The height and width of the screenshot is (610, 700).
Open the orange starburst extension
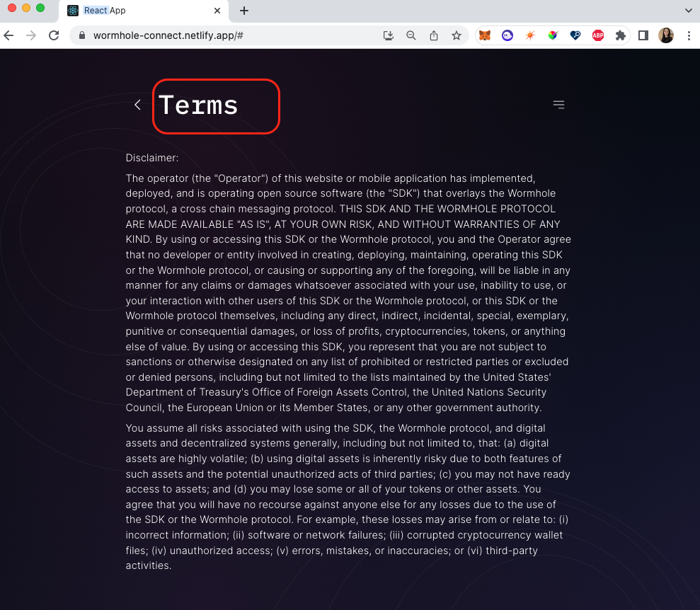coord(530,35)
